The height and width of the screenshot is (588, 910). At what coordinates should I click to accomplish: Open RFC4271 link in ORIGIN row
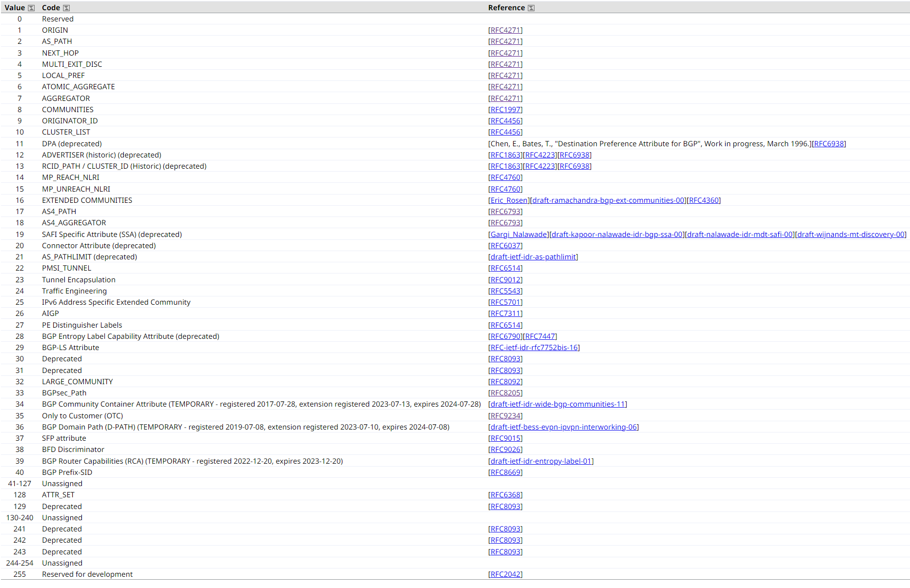[x=505, y=30]
